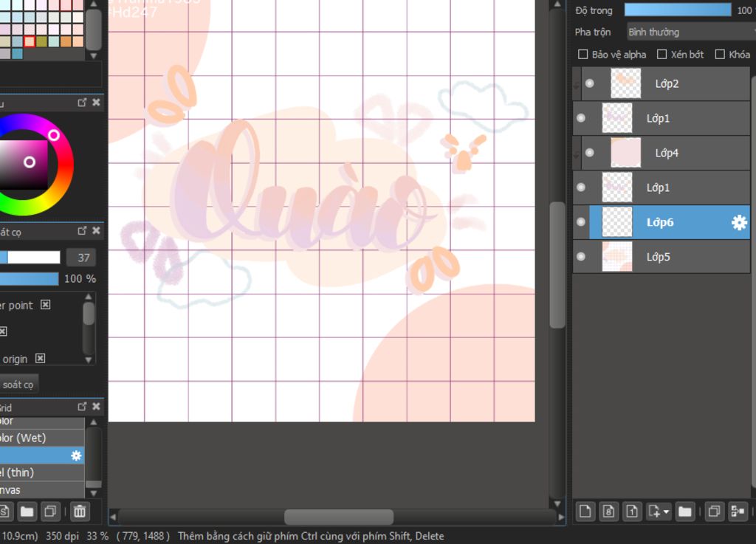
Task: Click canvas vertical scrollbar down arrow
Action: click(x=557, y=504)
